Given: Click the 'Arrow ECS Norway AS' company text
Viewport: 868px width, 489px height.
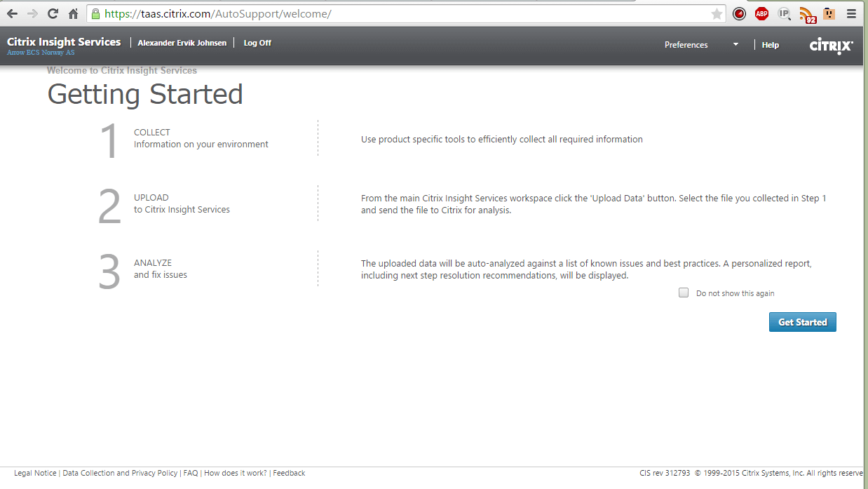Looking at the screenshot, I should point(41,53).
